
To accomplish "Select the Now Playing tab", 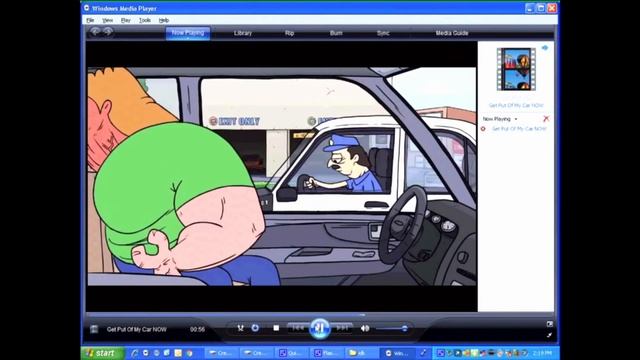I will click(x=188, y=33).
